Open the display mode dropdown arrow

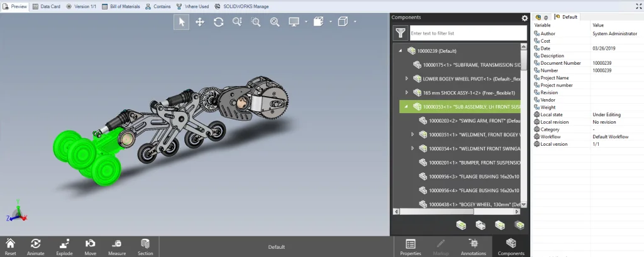click(306, 22)
